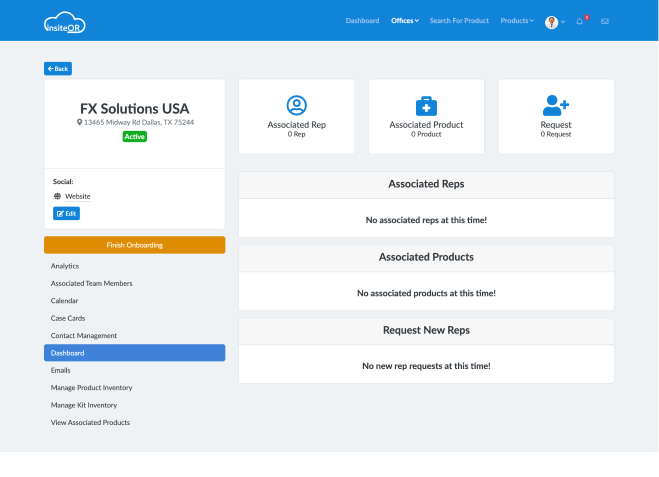This screenshot has width=659, height=477.
Task: Open Analytics in the sidebar
Action: pos(65,266)
